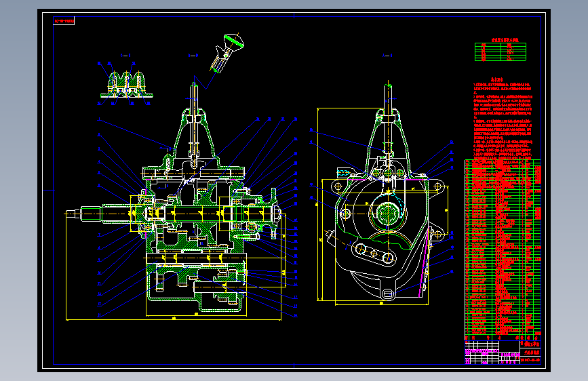This screenshot has width=588, height=381.
Task: Select the title block at bottom right
Action: 503,352
